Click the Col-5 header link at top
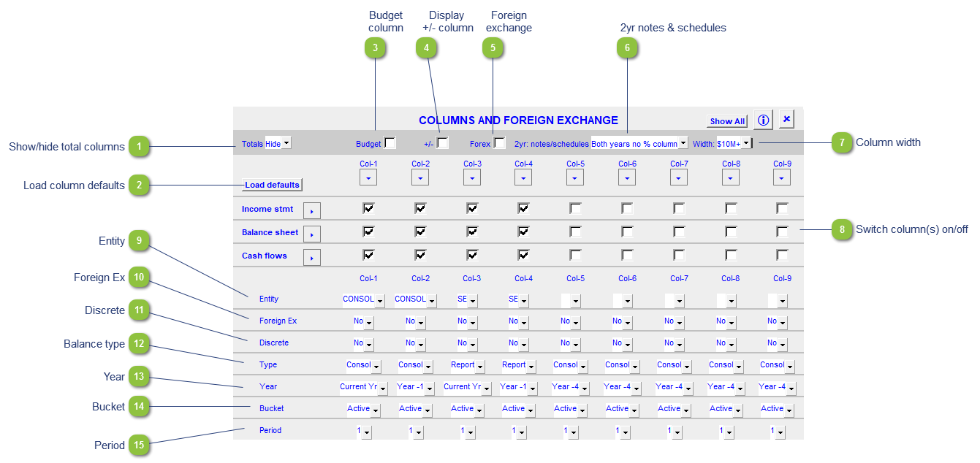Viewport: 980px width, 463px height. coord(576,164)
